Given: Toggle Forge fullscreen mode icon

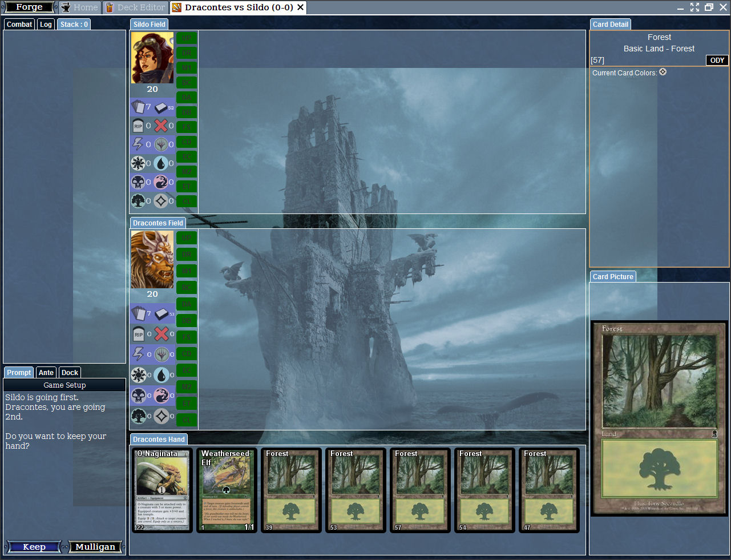Looking at the screenshot, I should 694,7.
